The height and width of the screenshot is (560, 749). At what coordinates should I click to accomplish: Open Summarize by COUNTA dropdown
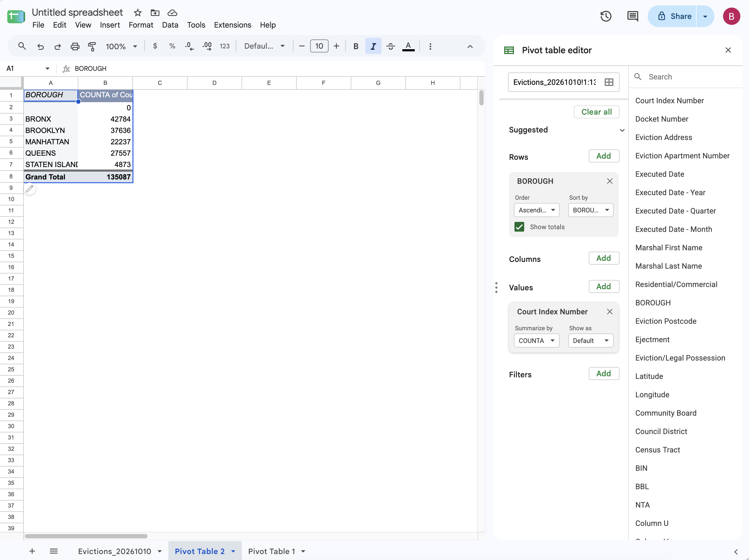click(x=536, y=341)
